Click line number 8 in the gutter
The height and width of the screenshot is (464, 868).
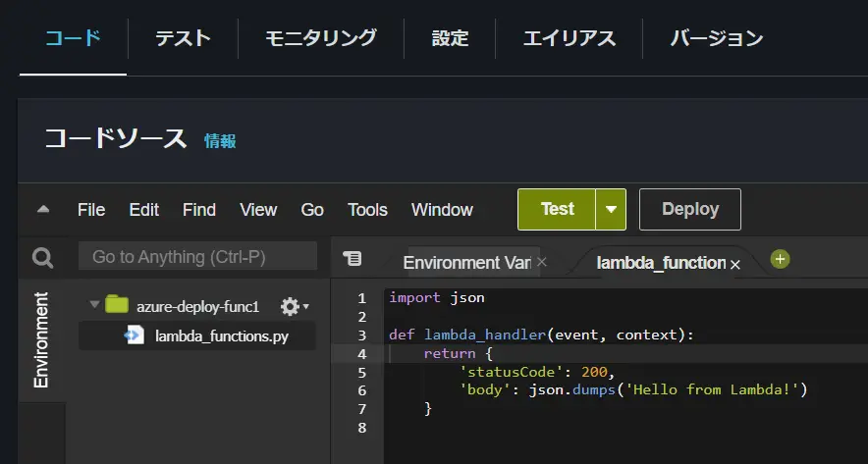click(x=361, y=428)
